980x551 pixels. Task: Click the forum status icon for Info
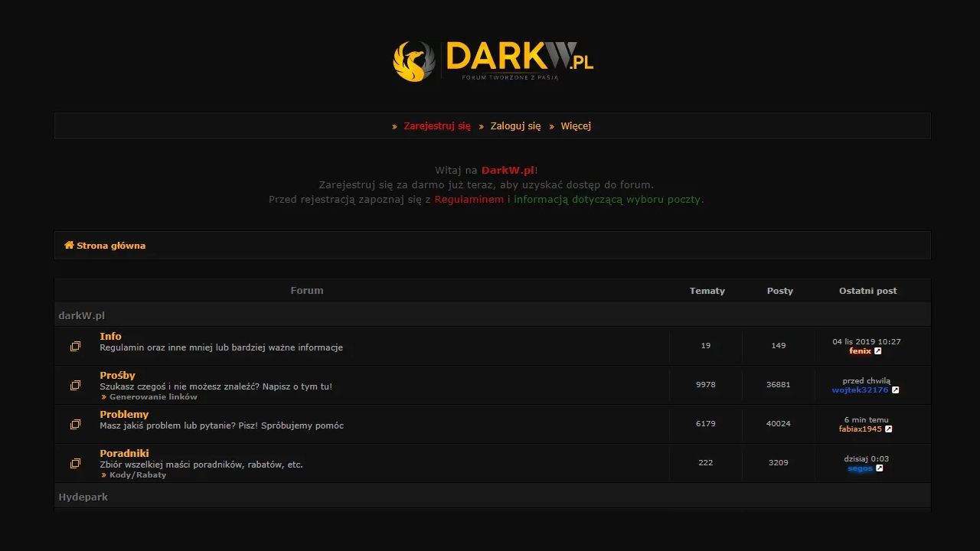click(75, 347)
